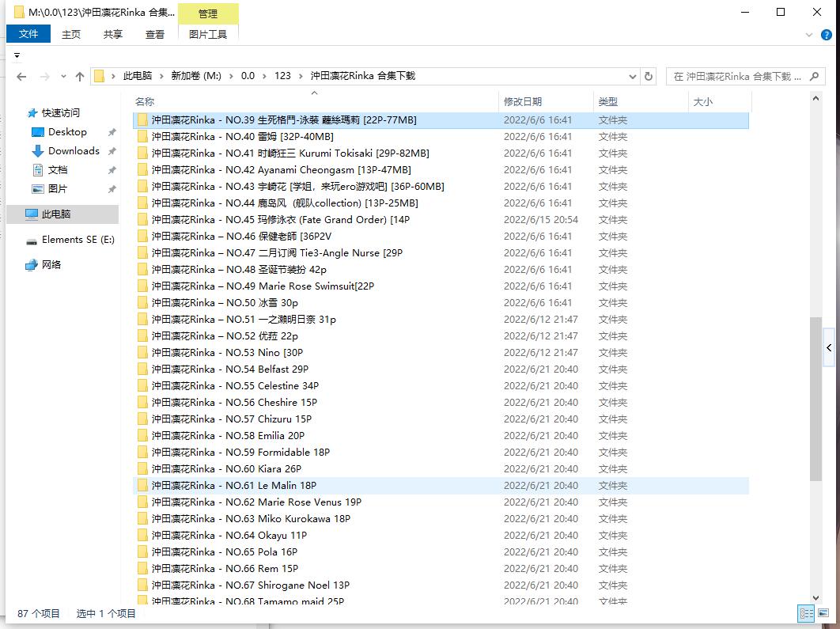The width and height of the screenshot is (840, 629).
Task: Refresh the current folder view
Action: (649, 77)
